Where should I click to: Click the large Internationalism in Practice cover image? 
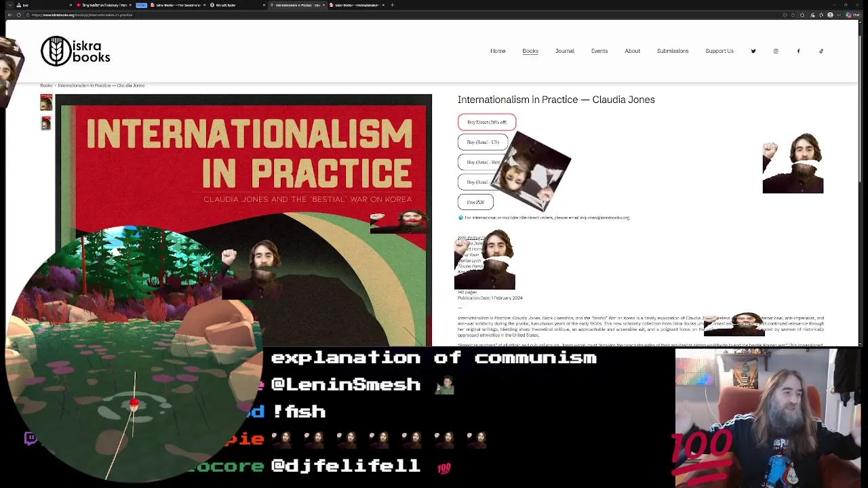tap(243, 220)
